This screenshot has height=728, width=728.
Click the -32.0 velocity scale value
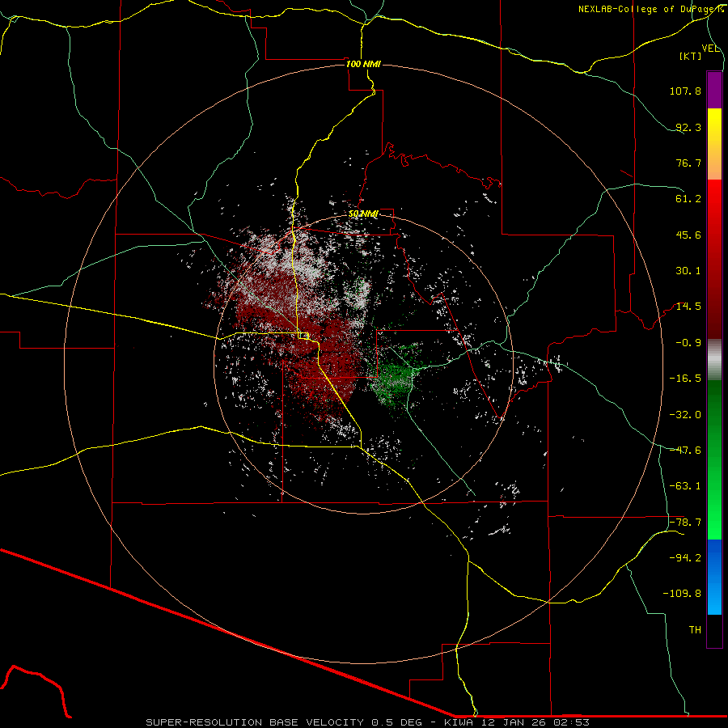pos(685,415)
